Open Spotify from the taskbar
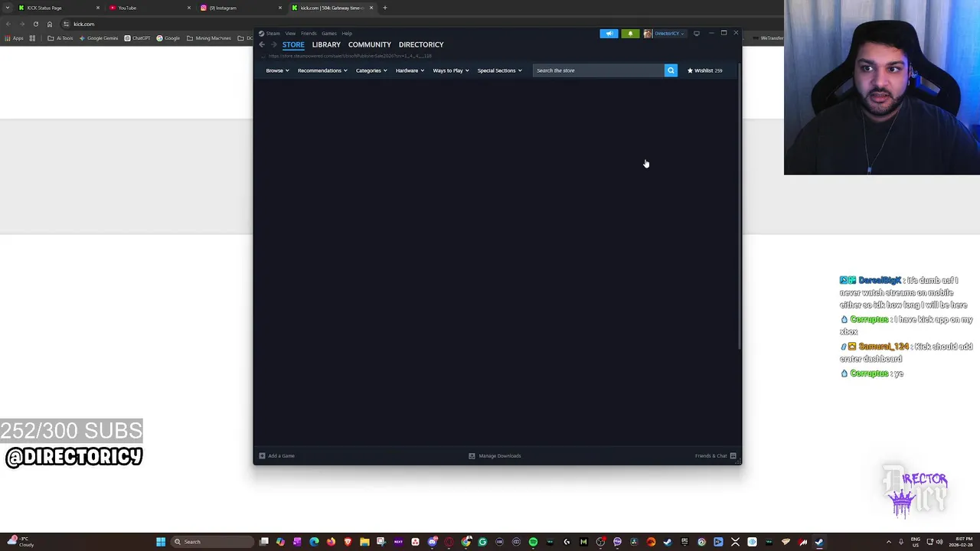The height and width of the screenshot is (551, 980). [x=533, y=542]
